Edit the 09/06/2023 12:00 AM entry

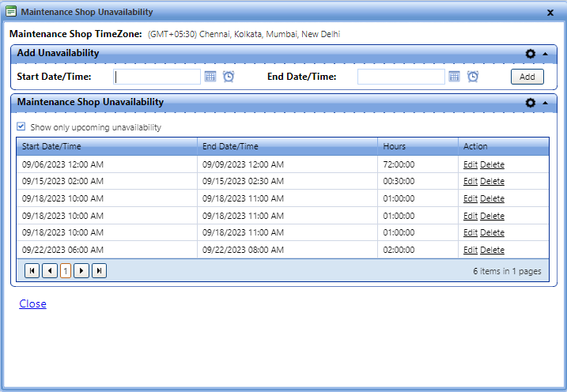(471, 164)
